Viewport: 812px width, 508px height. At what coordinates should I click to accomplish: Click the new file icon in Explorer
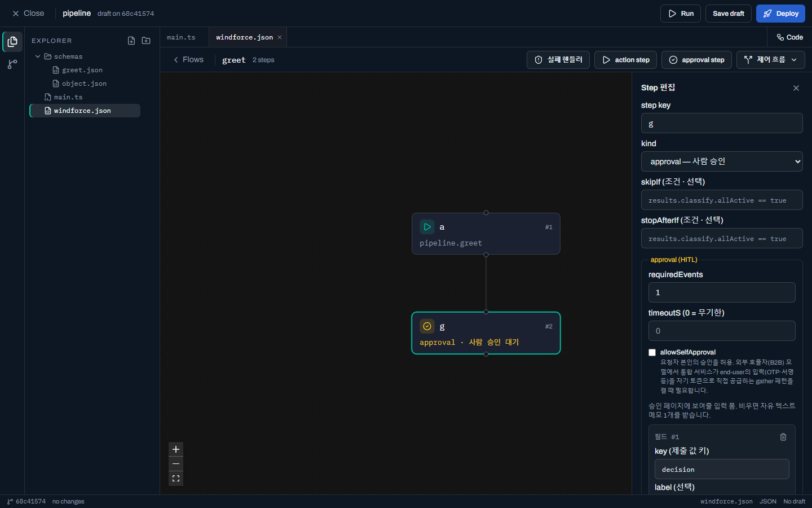tap(131, 41)
